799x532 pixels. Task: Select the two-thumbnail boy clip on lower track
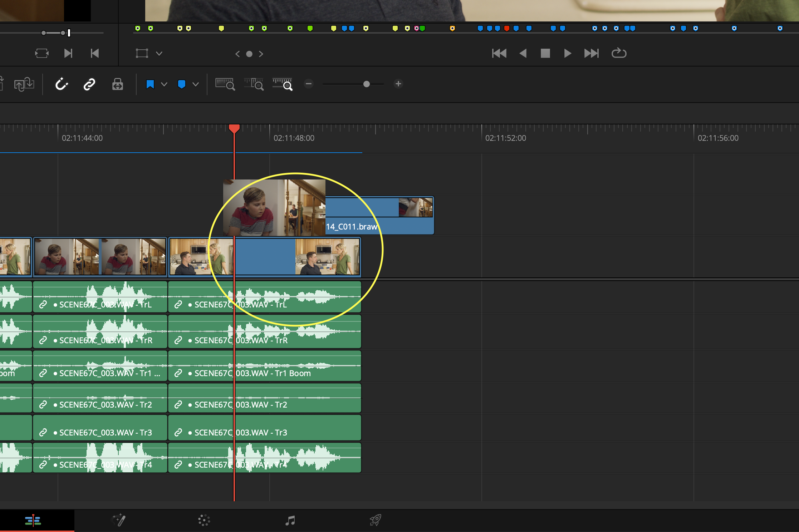(x=100, y=257)
